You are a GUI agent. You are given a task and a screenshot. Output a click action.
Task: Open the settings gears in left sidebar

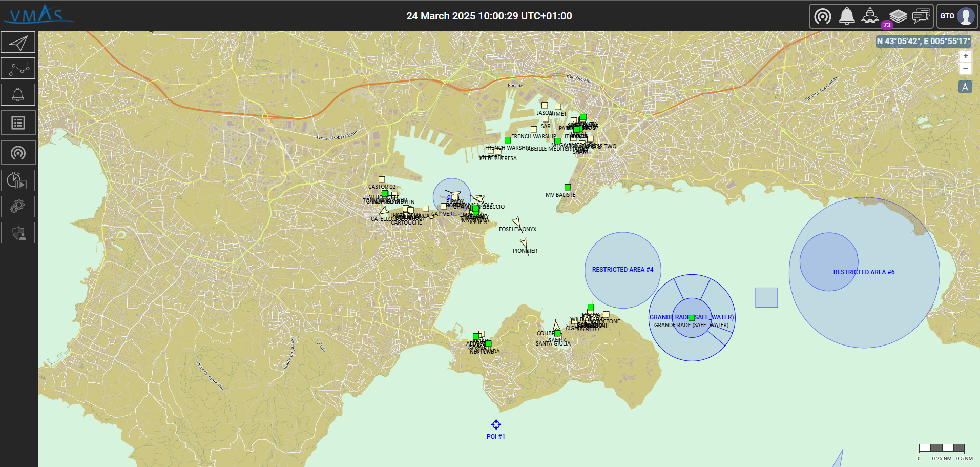coord(18,207)
